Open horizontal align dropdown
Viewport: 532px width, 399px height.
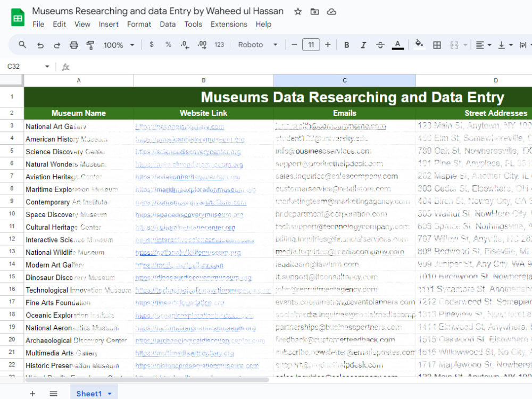click(x=484, y=45)
